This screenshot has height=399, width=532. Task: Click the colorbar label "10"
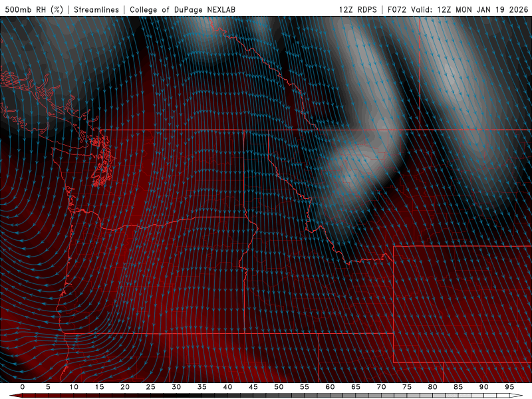74,387
